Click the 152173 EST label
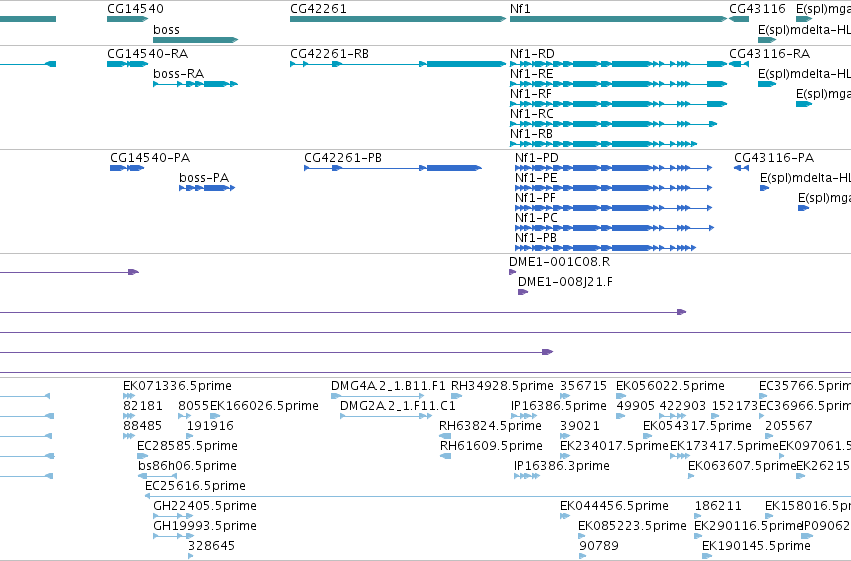This screenshot has height=561, width=851. [x=734, y=406]
